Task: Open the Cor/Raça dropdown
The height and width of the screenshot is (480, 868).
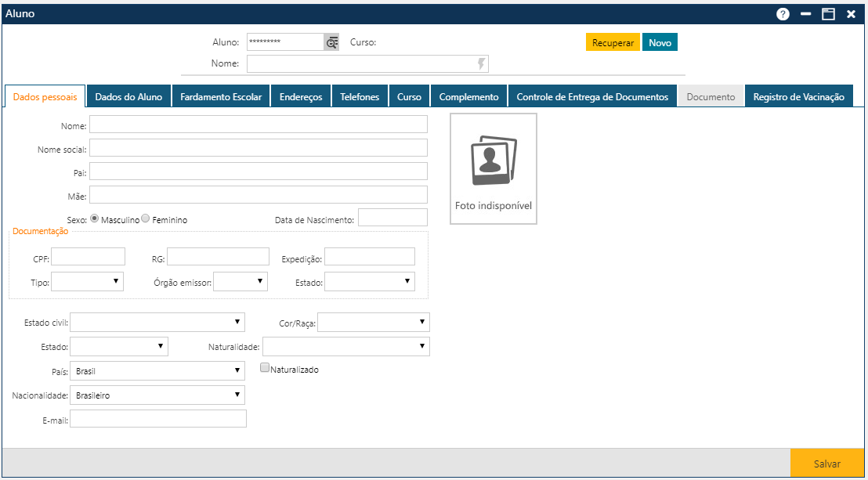Action: click(x=374, y=323)
